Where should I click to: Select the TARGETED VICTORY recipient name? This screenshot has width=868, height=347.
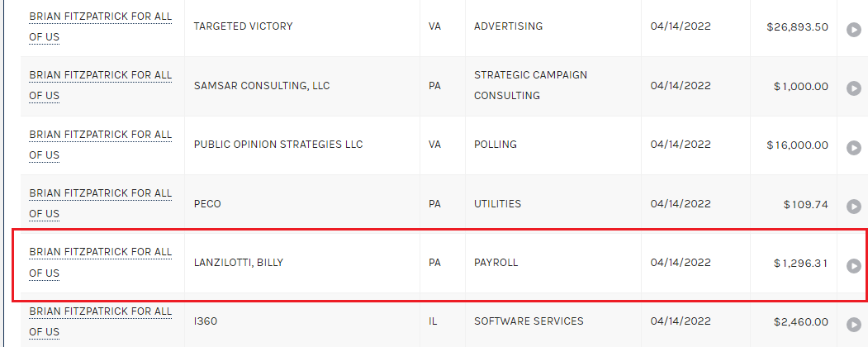pyautogui.click(x=243, y=26)
